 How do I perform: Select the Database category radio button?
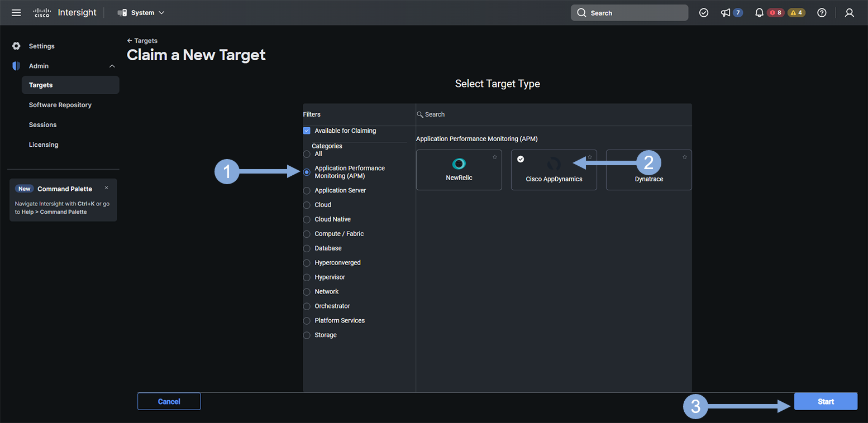click(x=307, y=249)
